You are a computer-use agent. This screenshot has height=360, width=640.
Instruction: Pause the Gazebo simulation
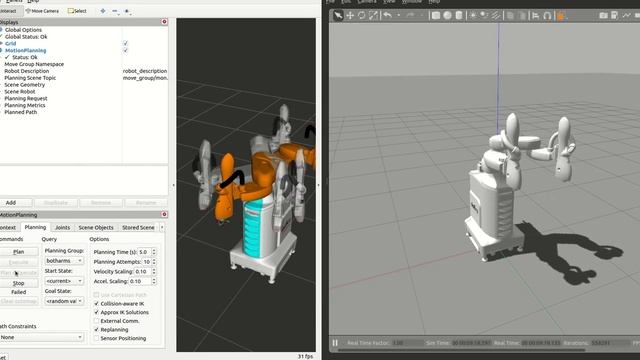[x=335, y=343]
